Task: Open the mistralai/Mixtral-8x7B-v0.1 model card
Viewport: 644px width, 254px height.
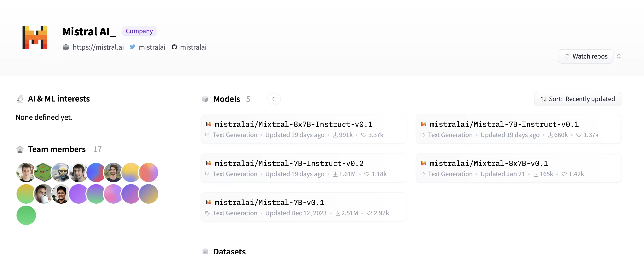Action: (x=488, y=163)
